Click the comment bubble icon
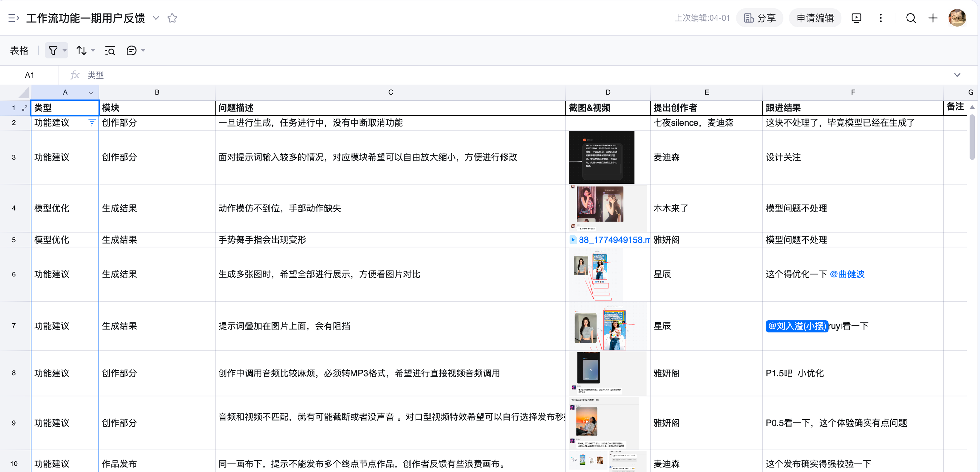The height and width of the screenshot is (472, 980). coord(131,50)
